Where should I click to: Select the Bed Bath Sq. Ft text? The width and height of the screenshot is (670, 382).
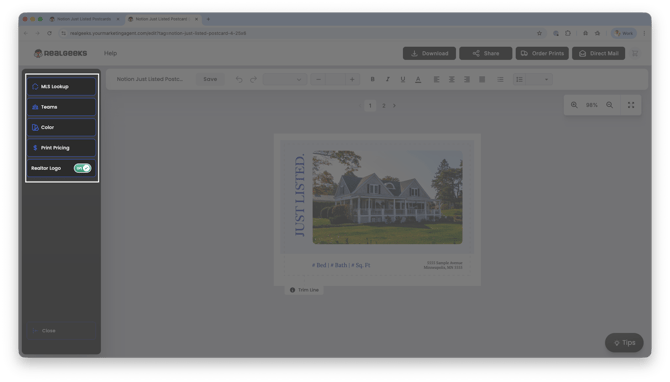341,265
